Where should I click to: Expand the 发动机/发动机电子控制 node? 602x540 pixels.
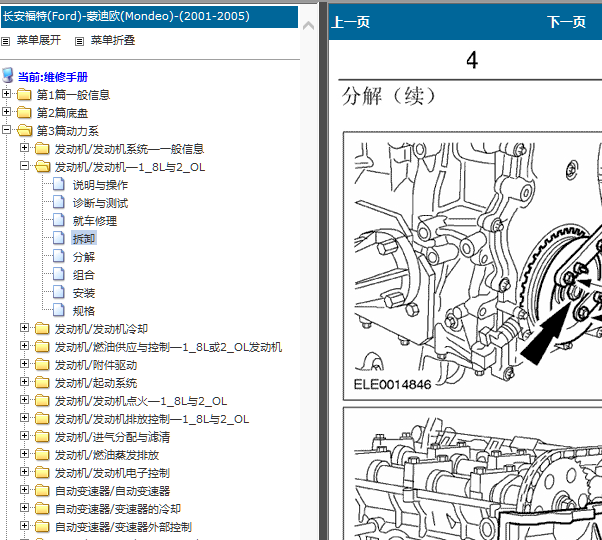[x=24, y=472]
